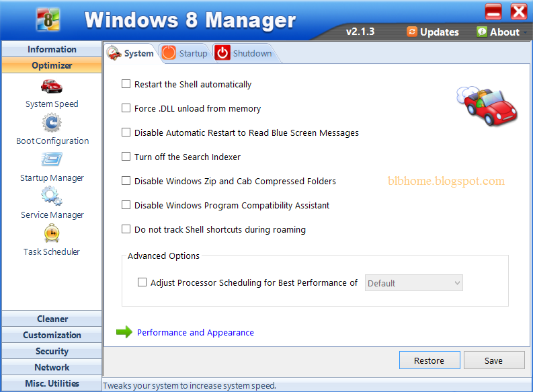
Task: Open the Boot Configuration gear icon
Action: point(52,123)
